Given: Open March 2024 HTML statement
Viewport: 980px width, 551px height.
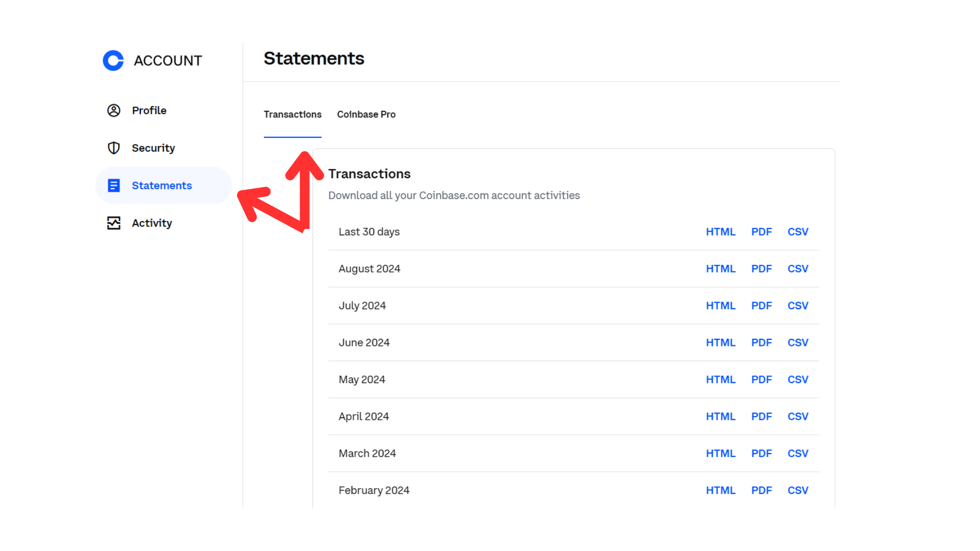Looking at the screenshot, I should 720,454.
